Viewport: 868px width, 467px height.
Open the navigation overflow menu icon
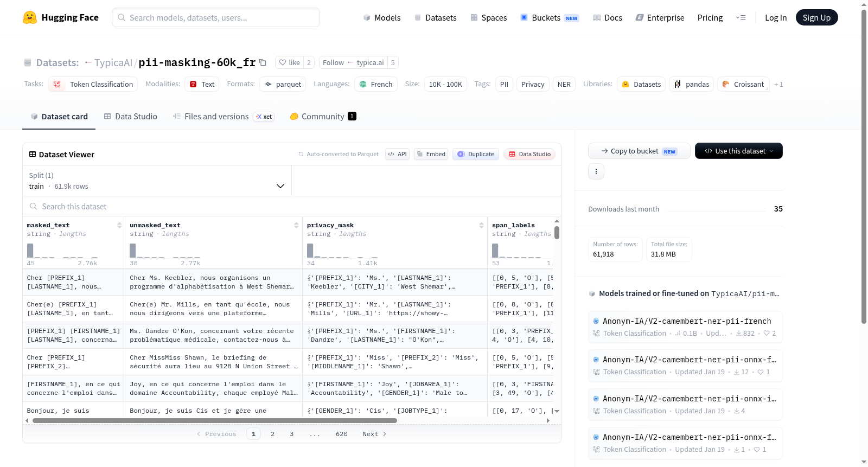(x=741, y=17)
